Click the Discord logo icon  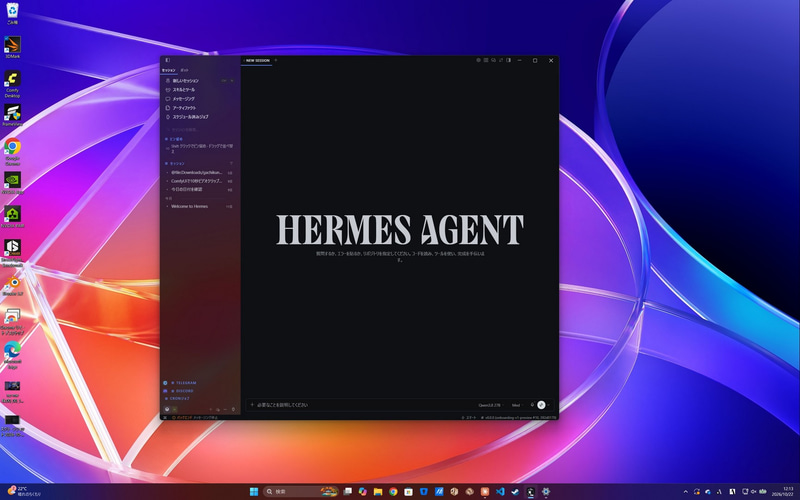pyautogui.click(x=165, y=391)
